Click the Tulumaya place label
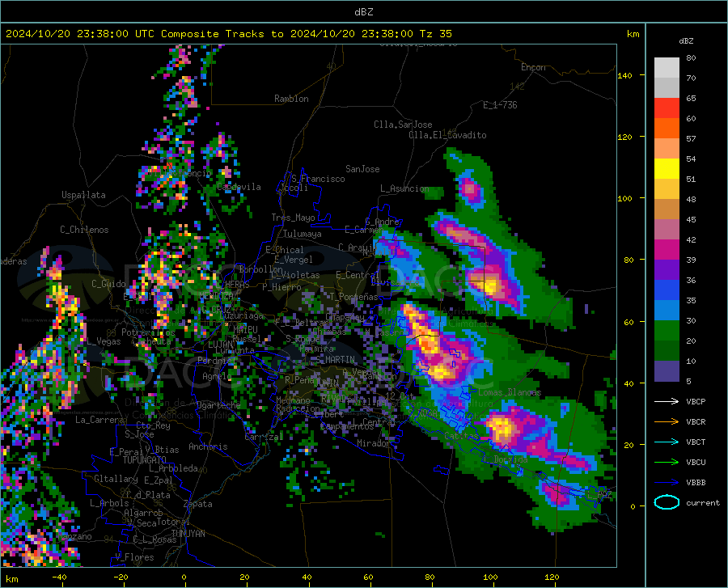This screenshot has height=588, width=728. tap(303, 234)
